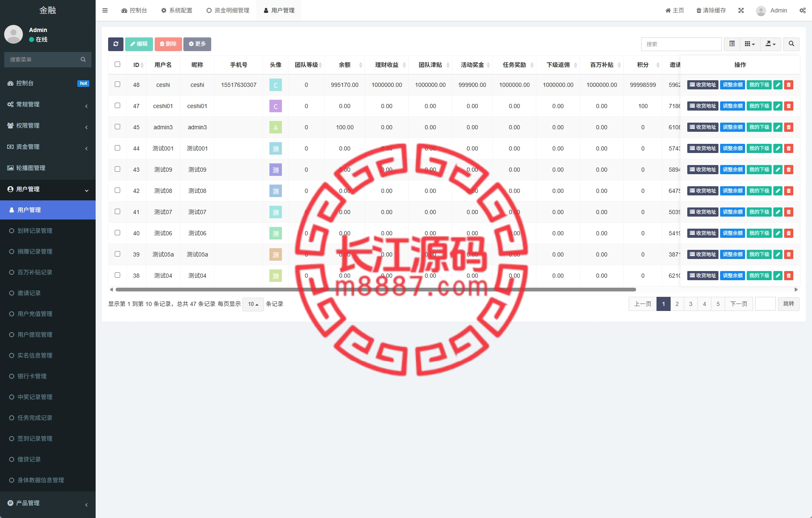Viewport: 812px width, 518px height.
Task: Toggle the table view icon in toolbar
Action: click(732, 44)
